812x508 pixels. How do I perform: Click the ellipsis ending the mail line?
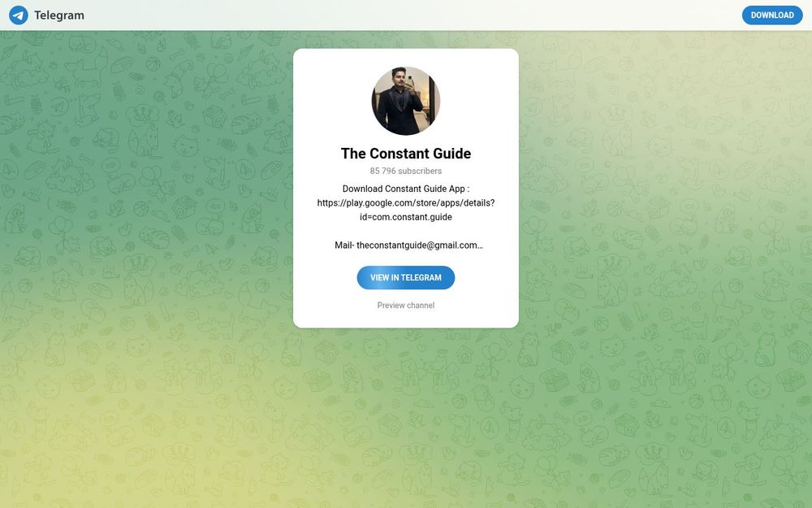point(480,247)
